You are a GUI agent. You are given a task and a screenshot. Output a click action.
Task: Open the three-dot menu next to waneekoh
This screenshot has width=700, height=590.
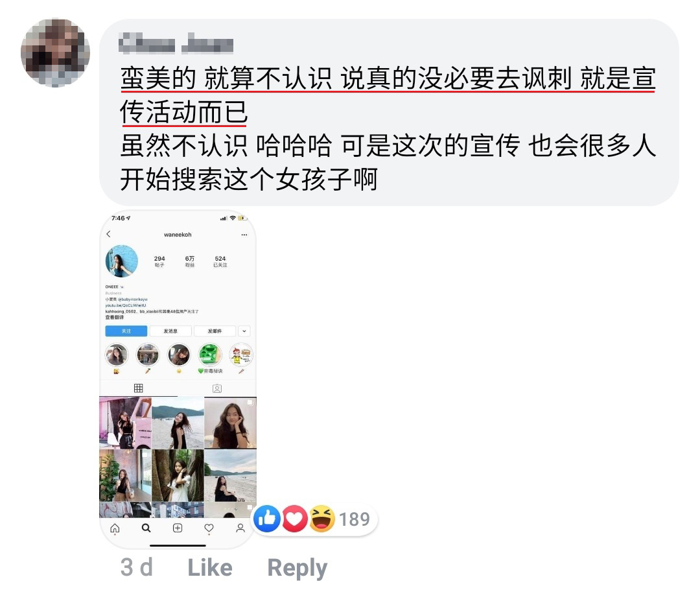[x=244, y=235]
